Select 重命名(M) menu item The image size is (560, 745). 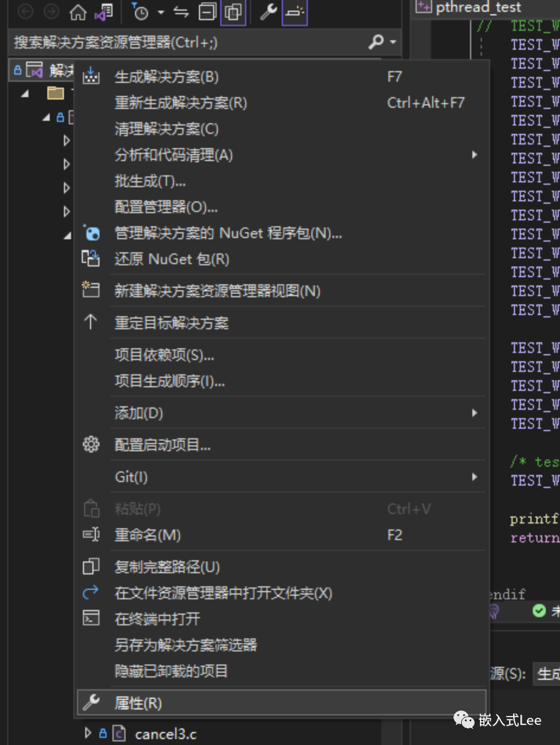point(281,535)
